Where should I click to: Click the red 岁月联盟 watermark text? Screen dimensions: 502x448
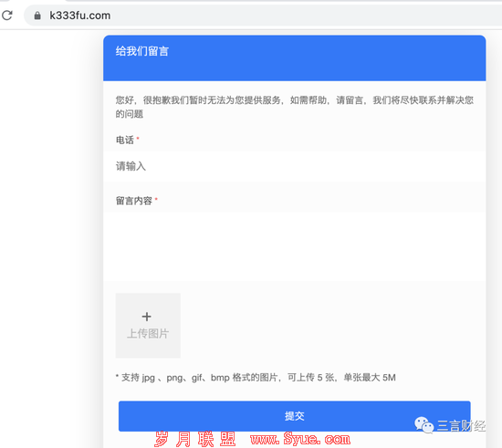click(x=194, y=439)
